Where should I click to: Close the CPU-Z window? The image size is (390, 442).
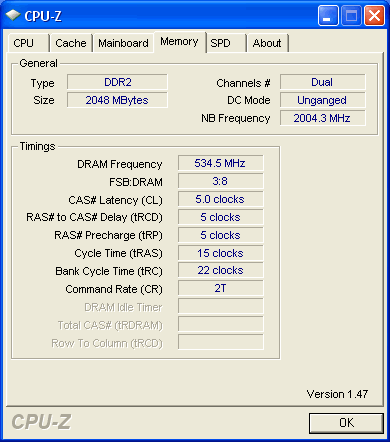[374, 16]
